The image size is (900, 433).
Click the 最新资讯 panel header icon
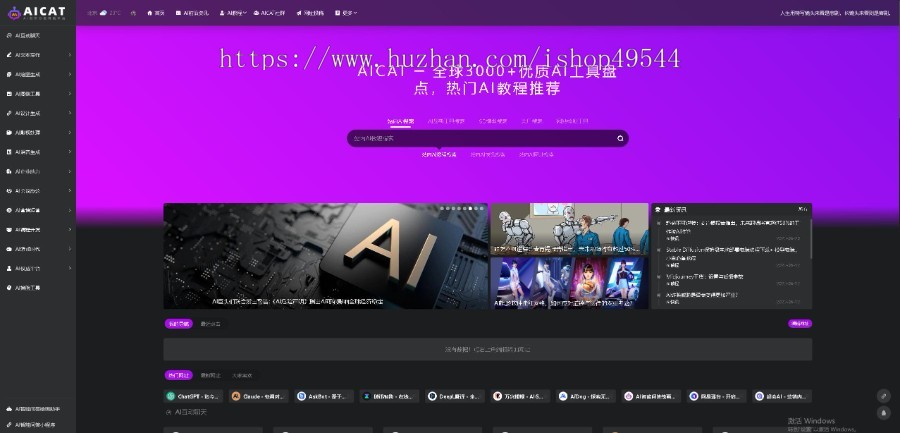coord(658,210)
